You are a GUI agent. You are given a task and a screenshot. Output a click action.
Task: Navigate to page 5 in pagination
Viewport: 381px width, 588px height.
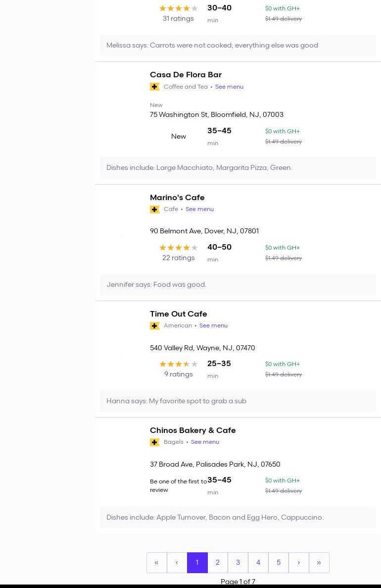coord(278,563)
